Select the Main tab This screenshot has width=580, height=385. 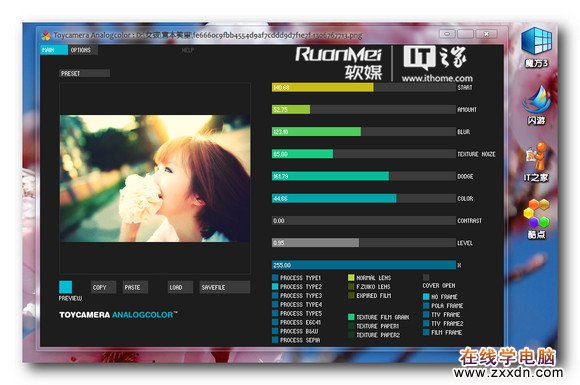point(54,50)
